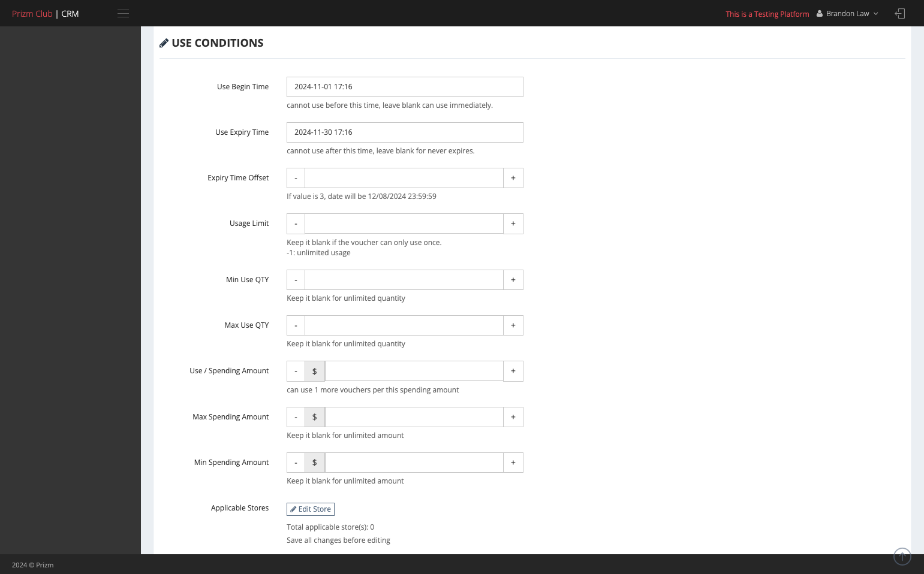Increase Min Use QTY with plus
This screenshot has height=574, width=924.
pyautogui.click(x=513, y=280)
